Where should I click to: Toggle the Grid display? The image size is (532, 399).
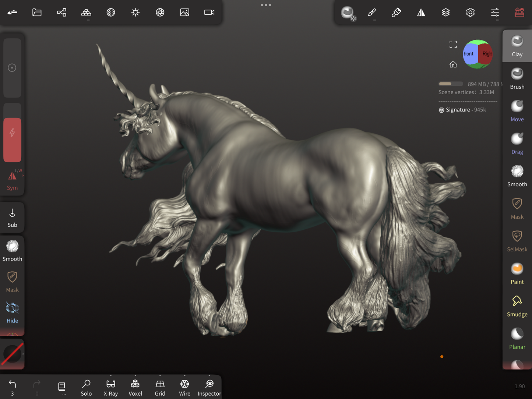pyautogui.click(x=160, y=388)
